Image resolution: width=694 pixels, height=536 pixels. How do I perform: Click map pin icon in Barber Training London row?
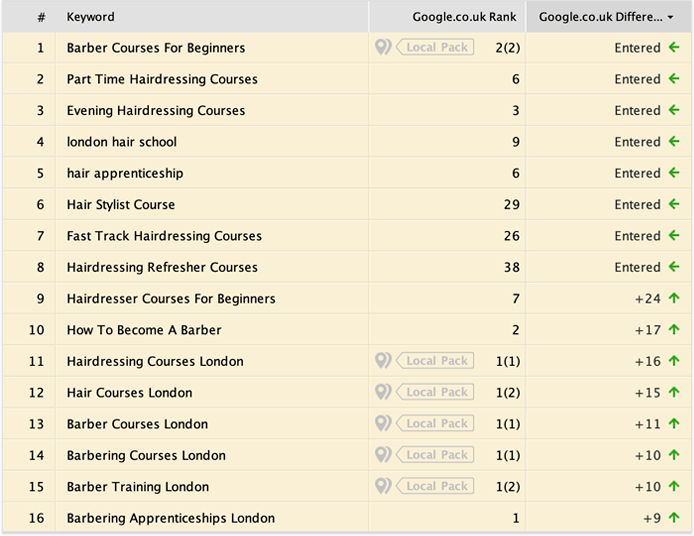[x=383, y=486]
